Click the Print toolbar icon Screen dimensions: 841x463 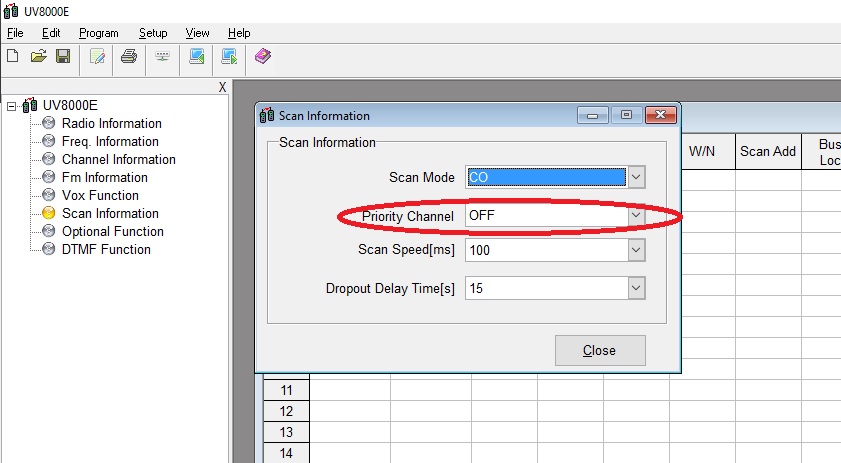[129, 56]
